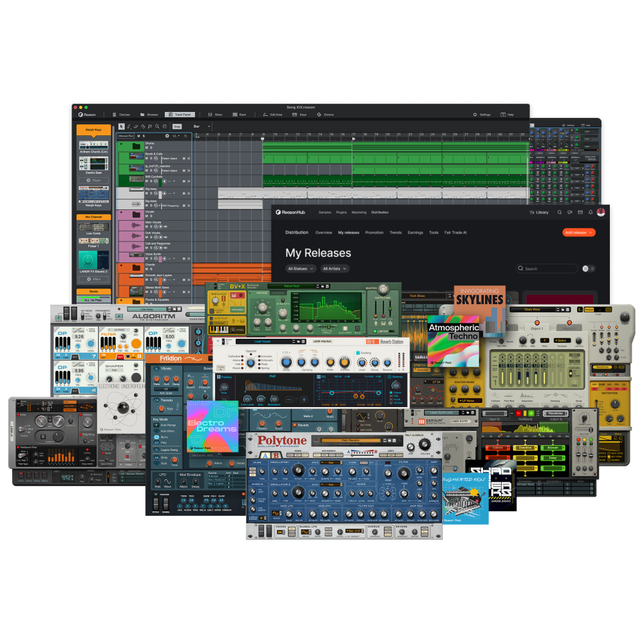The height and width of the screenshot is (644, 644).
Task: Select the Electro Dreams pack cover
Action: 213,426
